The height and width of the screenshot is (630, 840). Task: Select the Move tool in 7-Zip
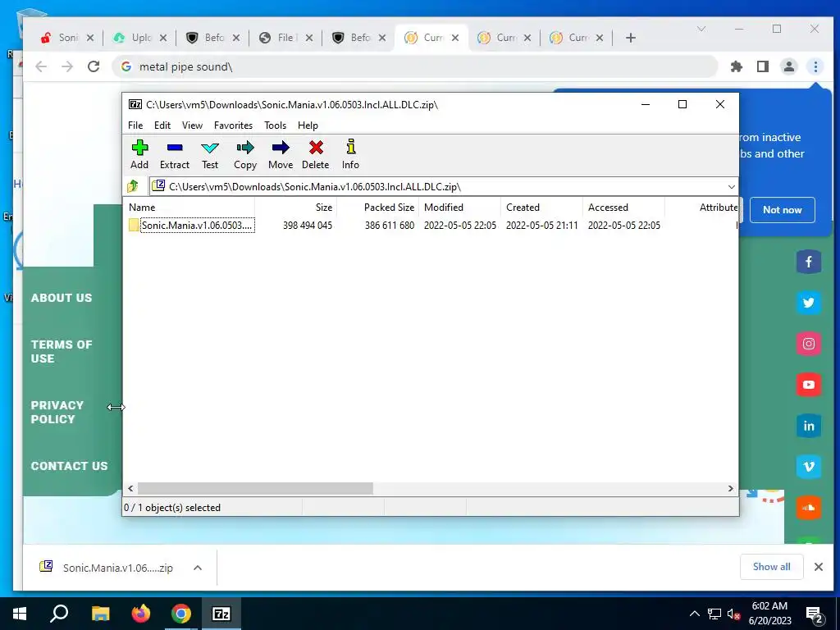click(x=281, y=155)
